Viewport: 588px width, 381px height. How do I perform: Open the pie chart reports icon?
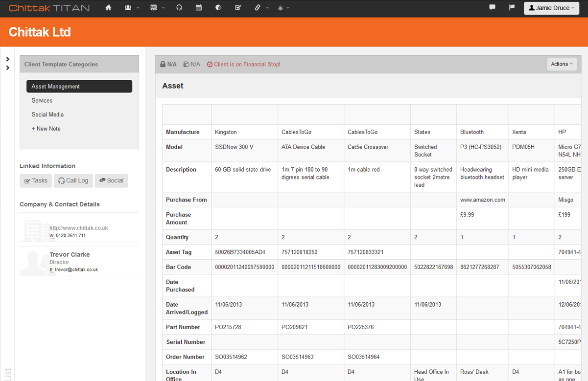(x=218, y=8)
